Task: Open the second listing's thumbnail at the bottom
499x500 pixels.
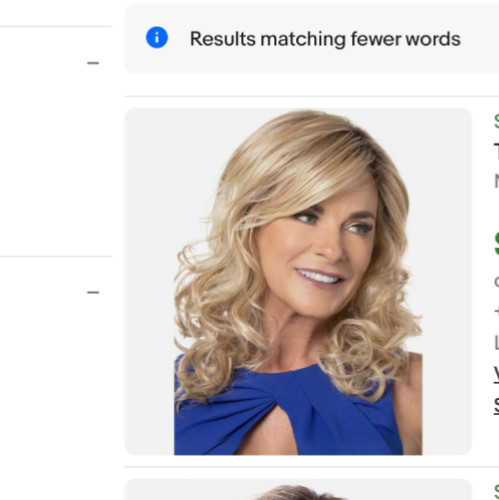Action: pyautogui.click(x=298, y=489)
